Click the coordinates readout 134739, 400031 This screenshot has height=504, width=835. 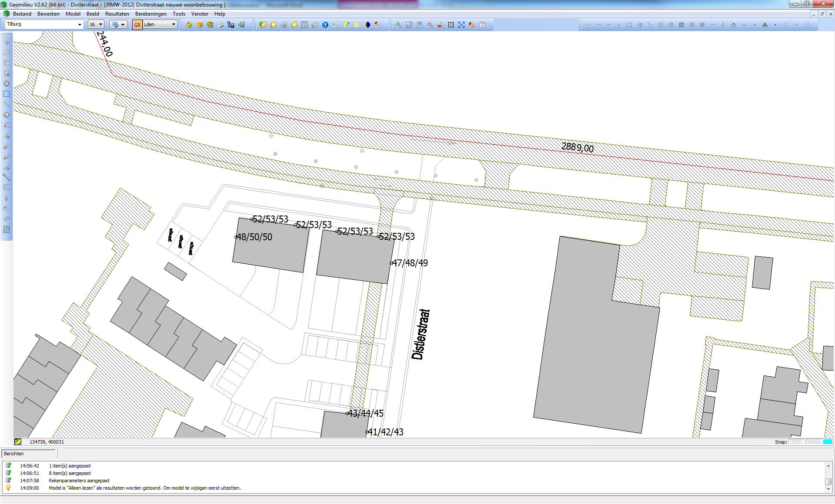pos(47,442)
